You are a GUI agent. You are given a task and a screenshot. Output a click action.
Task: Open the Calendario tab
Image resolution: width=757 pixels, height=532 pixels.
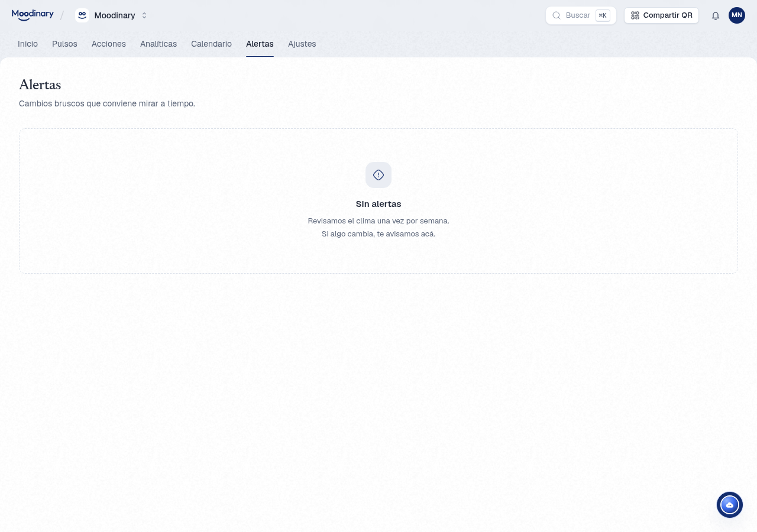click(211, 44)
